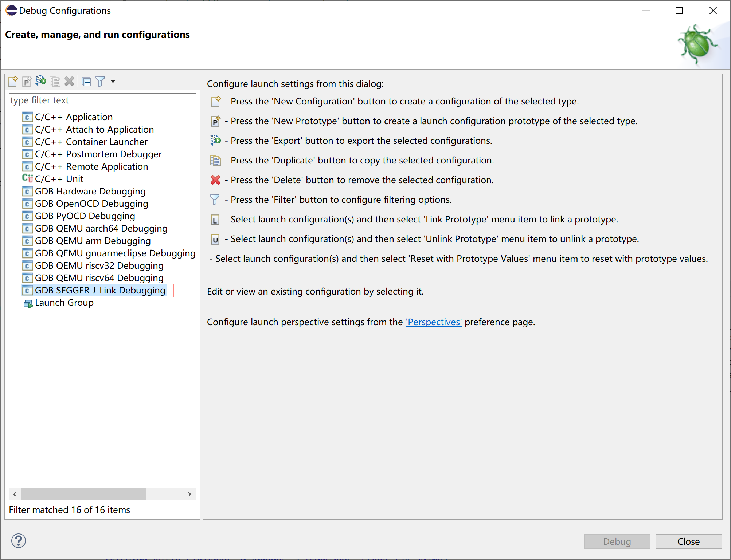Click the New launch configuration toolbar icon
Screen dimensions: 731x560
tap(13, 81)
